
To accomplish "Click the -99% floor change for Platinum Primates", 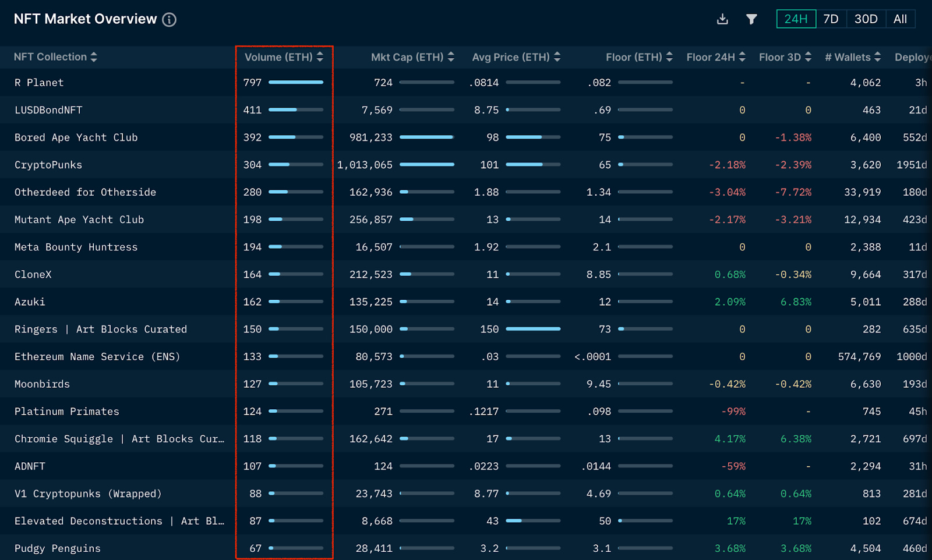I will 733,411.
